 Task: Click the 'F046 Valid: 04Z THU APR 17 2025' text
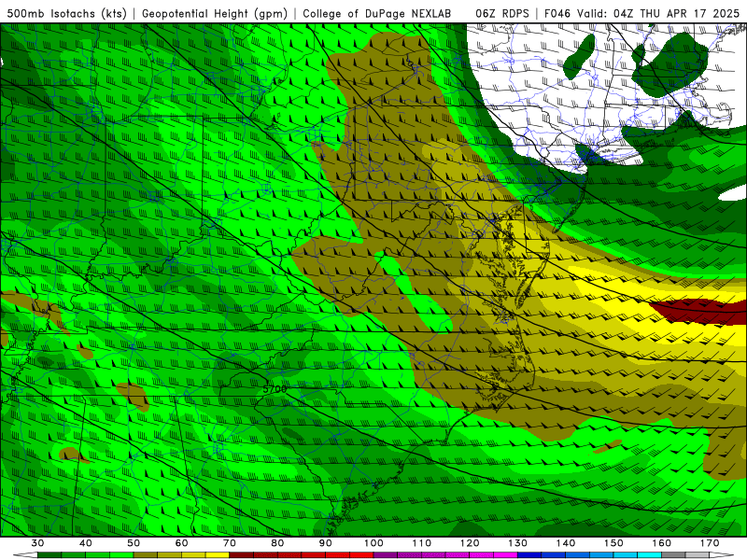[641, 13]
